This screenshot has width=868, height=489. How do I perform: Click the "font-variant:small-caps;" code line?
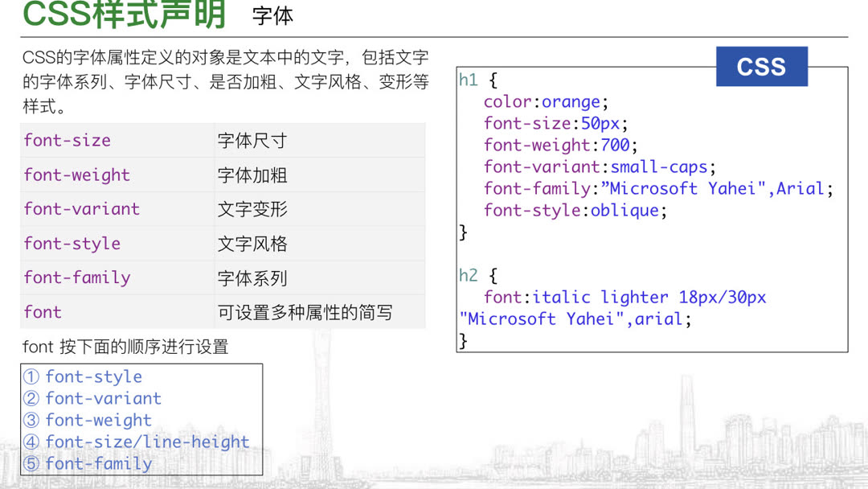coord(600,167)
